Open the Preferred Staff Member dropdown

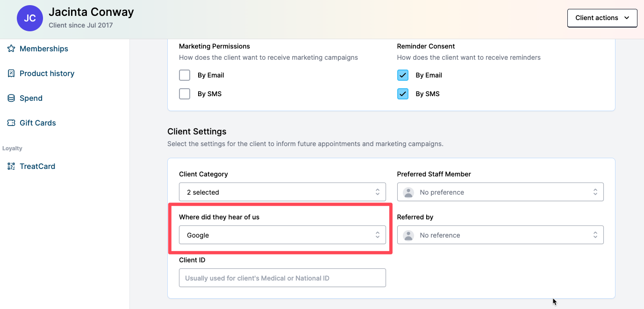tap(501, 192)
